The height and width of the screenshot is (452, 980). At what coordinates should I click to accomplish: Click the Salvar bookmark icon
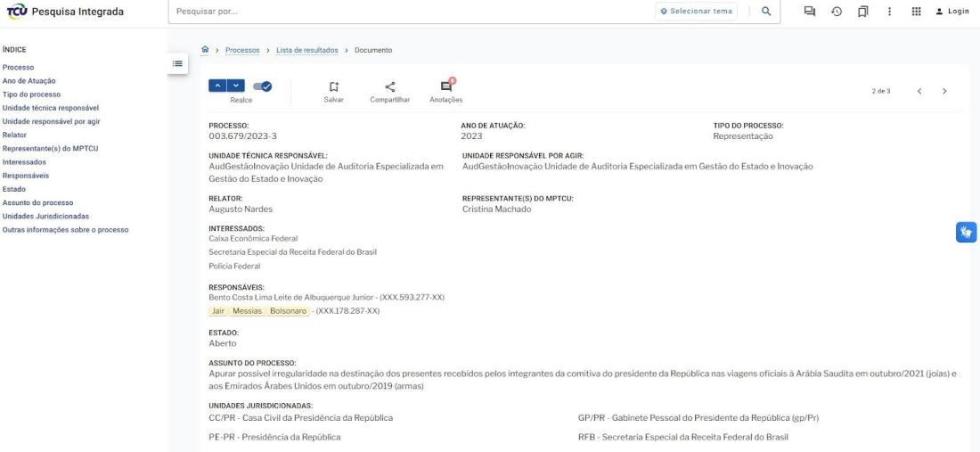point(333,86)
